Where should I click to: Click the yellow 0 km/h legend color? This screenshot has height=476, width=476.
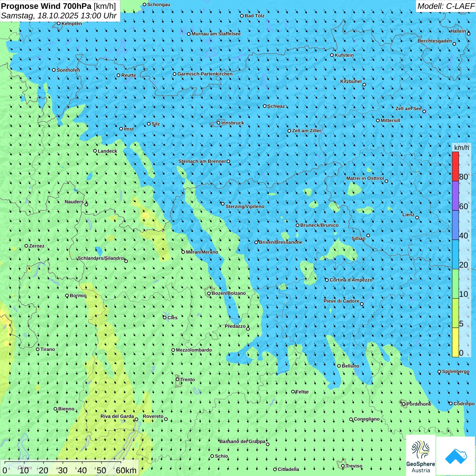pos(455,342)
